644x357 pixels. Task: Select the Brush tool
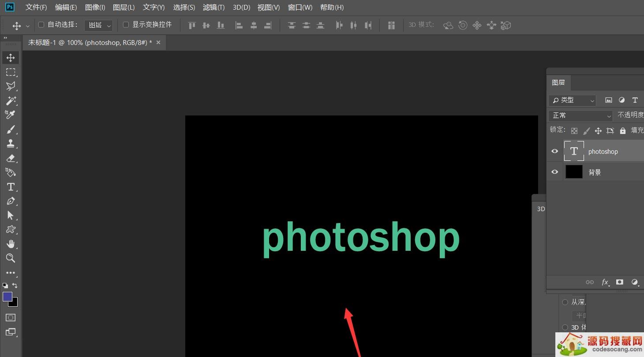coord(11,130)
